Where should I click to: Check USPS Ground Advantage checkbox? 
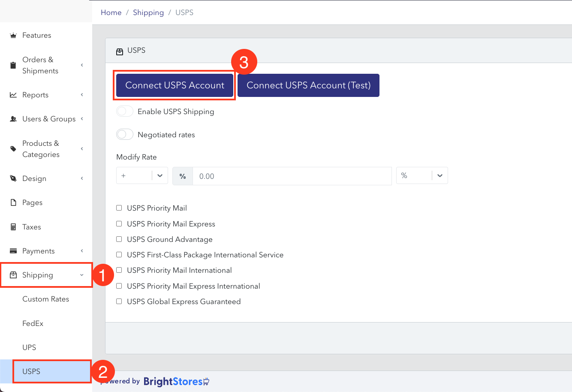(x=119, y=239)
